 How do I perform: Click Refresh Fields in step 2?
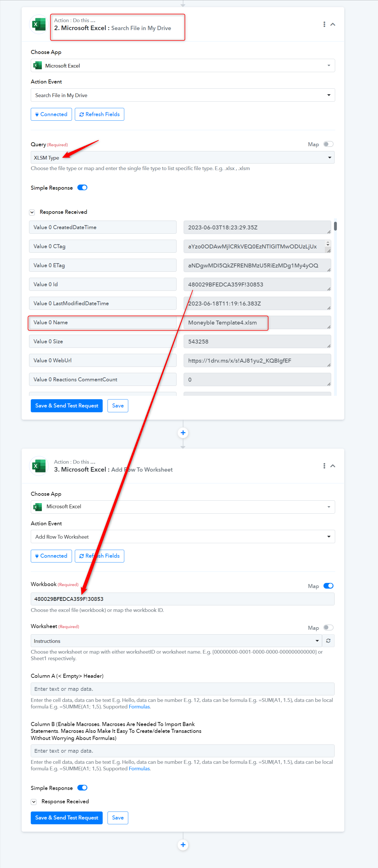(x=99, y=114)
